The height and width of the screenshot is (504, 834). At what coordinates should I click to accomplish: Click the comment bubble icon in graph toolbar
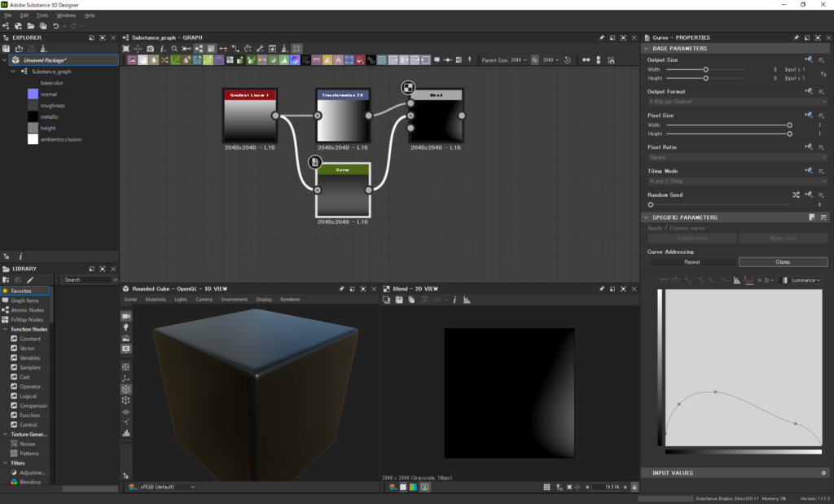tap(437, 60)
